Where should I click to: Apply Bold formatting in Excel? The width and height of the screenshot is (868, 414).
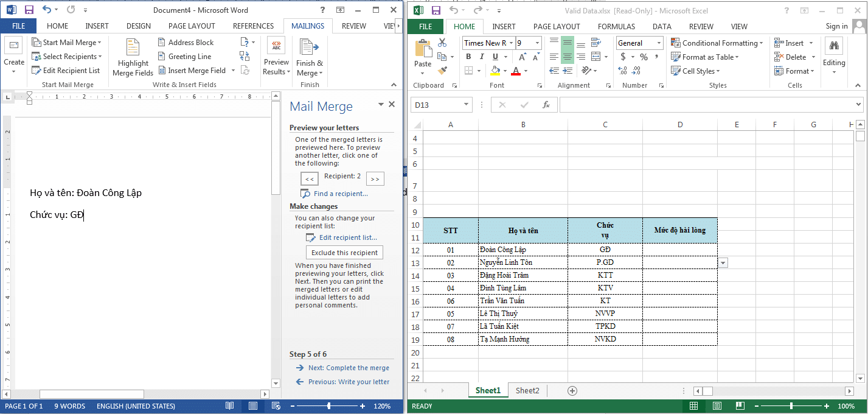pyautogui.click(x=468, y=57)
